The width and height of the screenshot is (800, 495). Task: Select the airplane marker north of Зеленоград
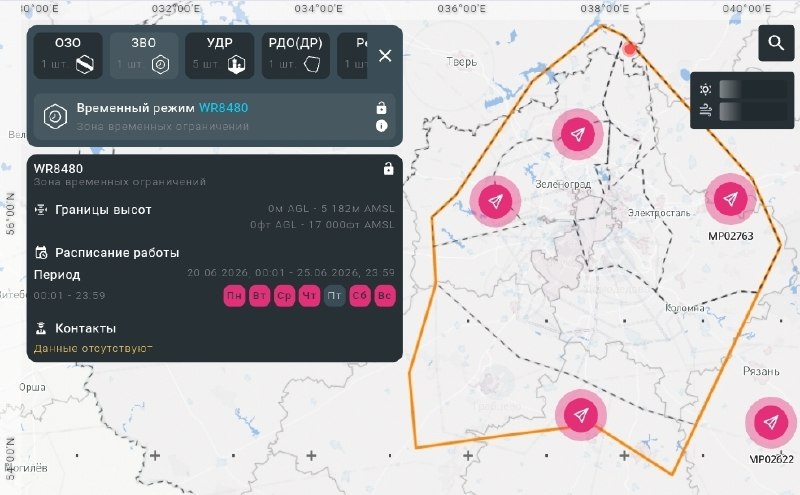(578, 134)
